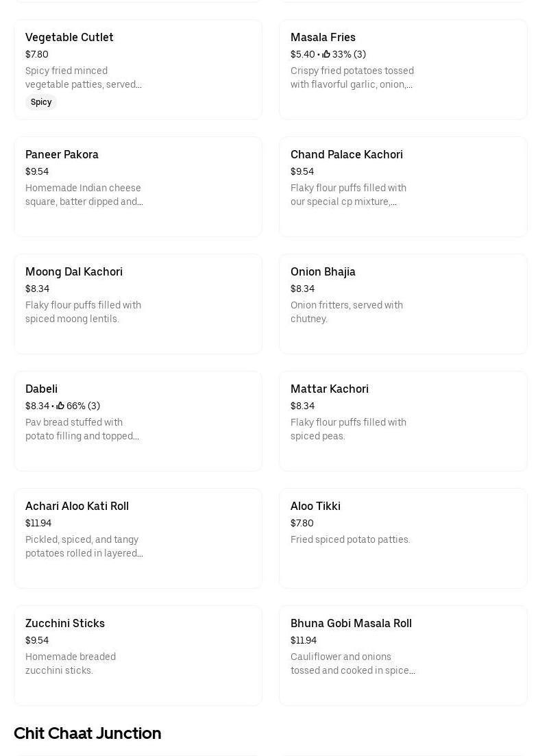
Task: Open the Vegetable Cutlet item
Action: pyautogui.click(x=138, y=69)
